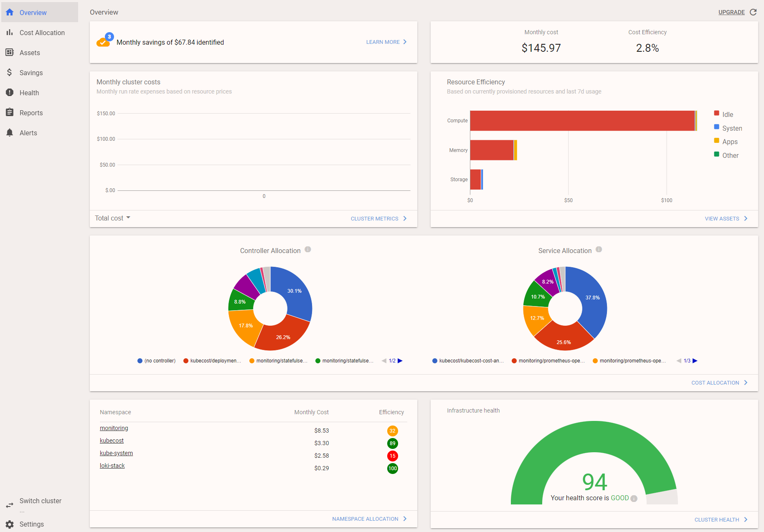
Task: Open Alerts using the bell icon
Action: coord(9,132)
